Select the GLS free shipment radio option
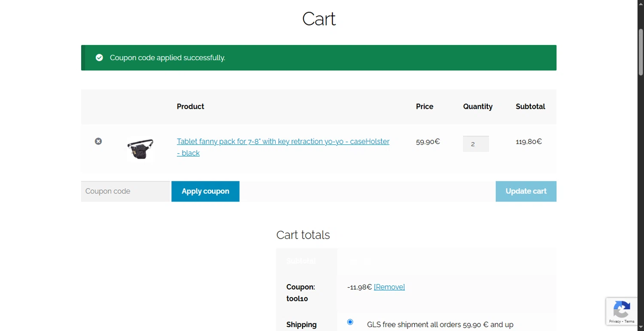This screenshot has height=331, width=644. 350,322
